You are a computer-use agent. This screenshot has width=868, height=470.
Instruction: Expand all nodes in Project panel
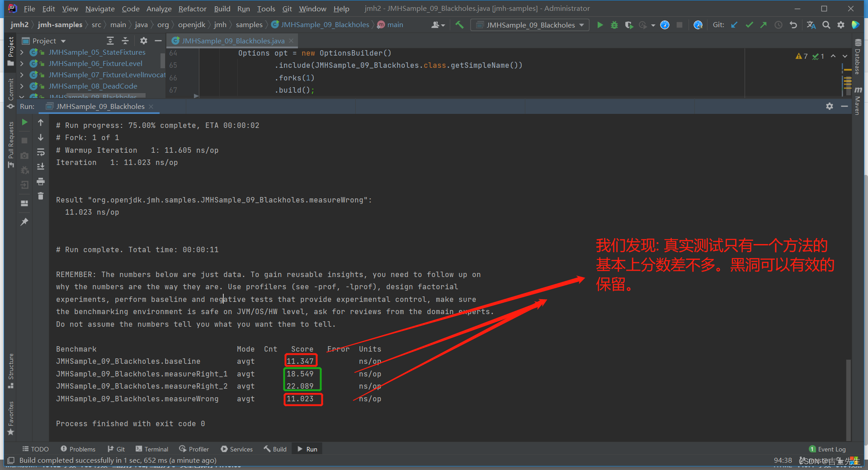[x=110, y=41]
